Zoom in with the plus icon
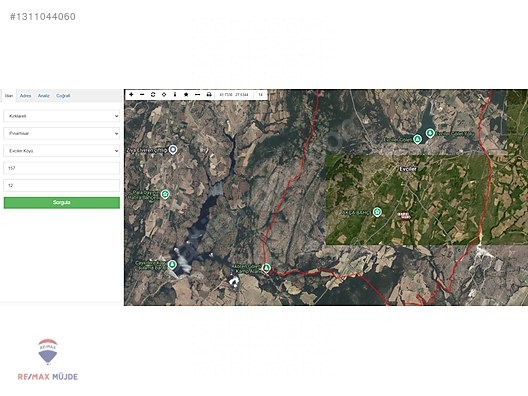528x396 pixels. pyautogui.click(x=131, y=95)
